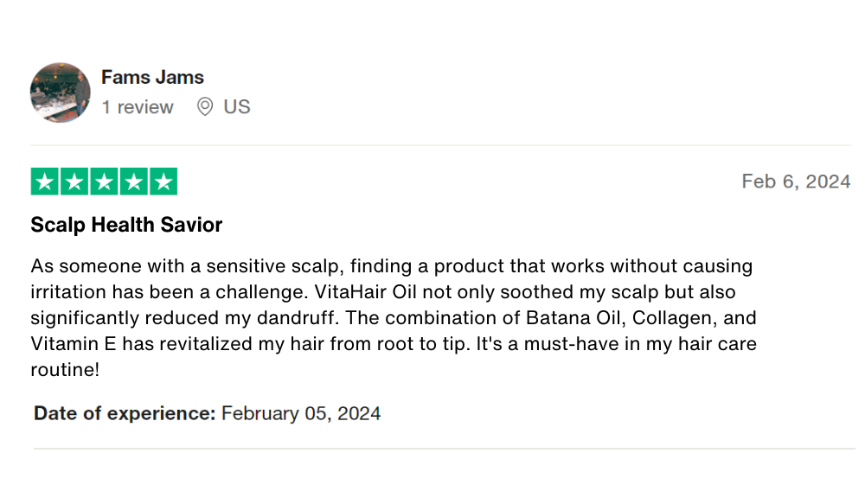
Task: Click the fourth green rating star
Action: [133, 182]
